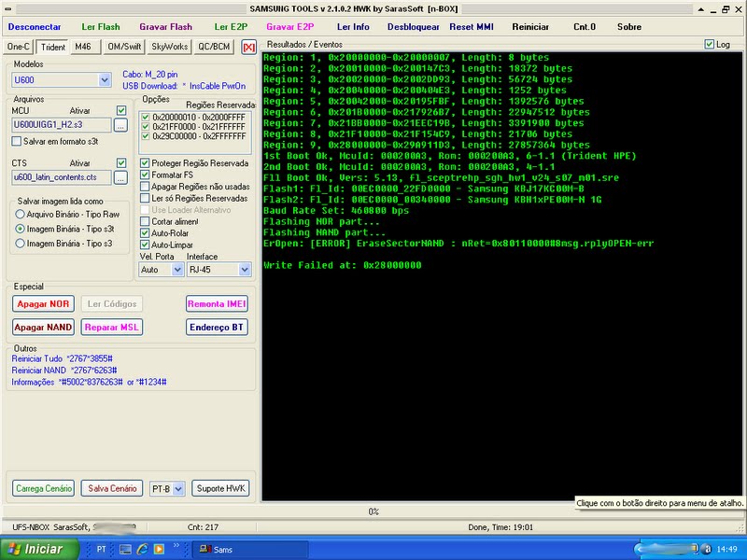
Task: Browse for the MCU file
Action: coord(121,125)
